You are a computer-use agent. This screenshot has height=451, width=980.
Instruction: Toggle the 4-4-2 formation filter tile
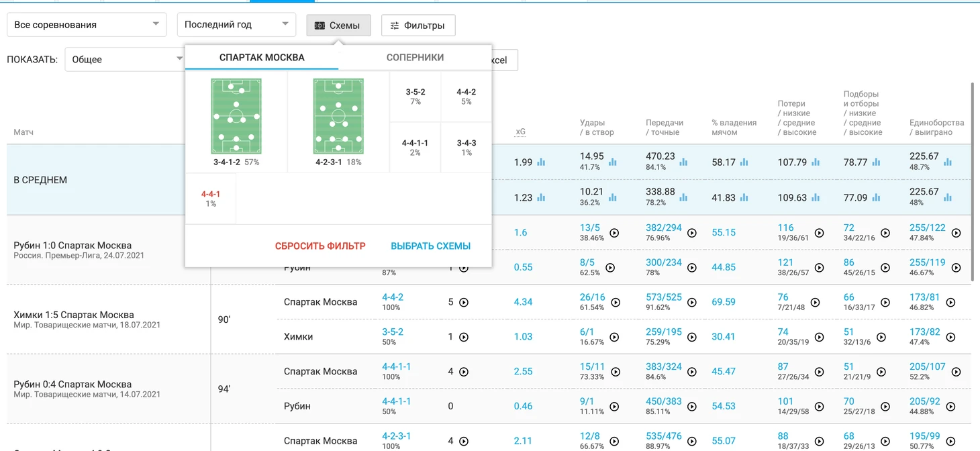(466, 97)
